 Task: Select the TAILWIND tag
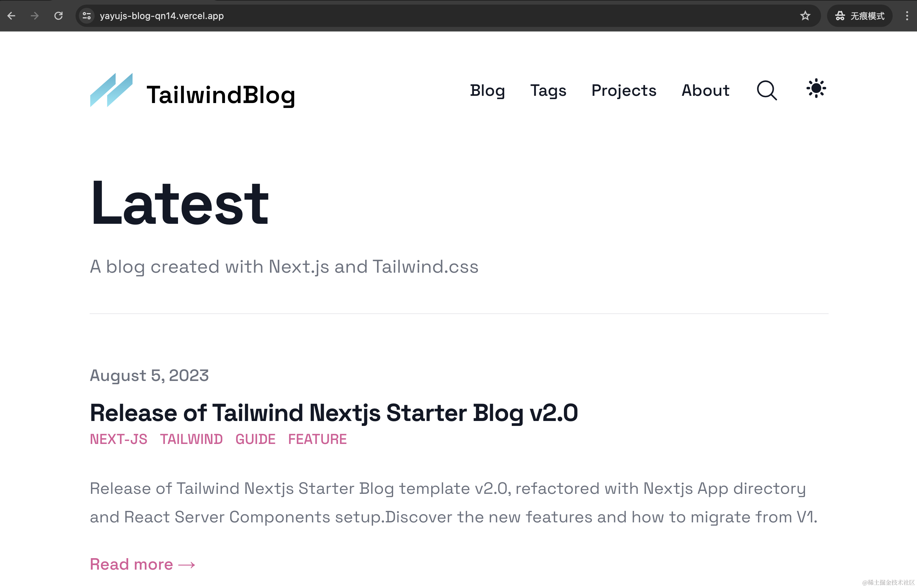click(191, 439)
